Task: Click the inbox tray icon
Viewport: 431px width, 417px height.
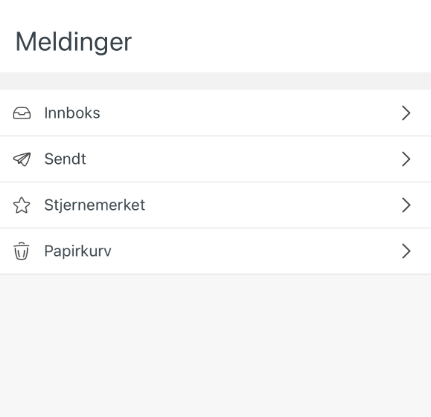Action: pos(22,113)
